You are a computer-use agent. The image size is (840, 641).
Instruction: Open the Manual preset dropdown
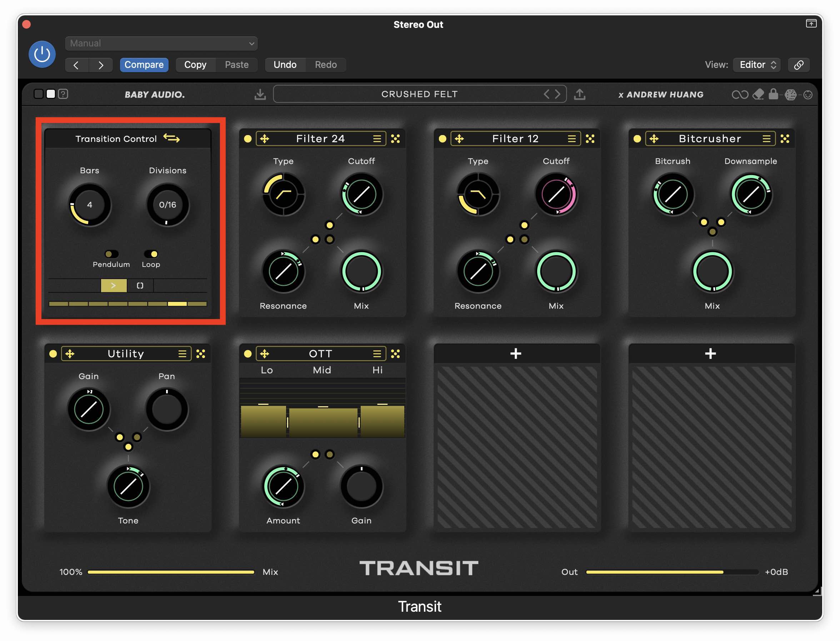(161, 44)
